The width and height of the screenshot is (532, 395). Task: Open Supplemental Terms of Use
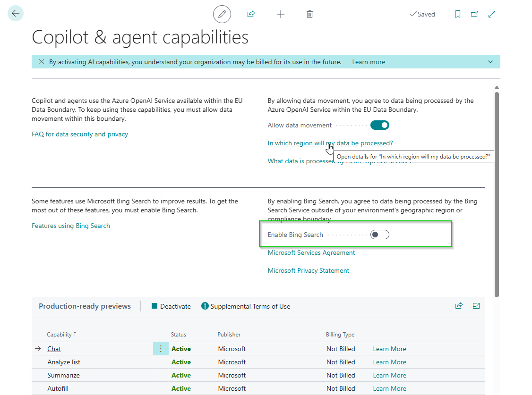tap(246, 306)
